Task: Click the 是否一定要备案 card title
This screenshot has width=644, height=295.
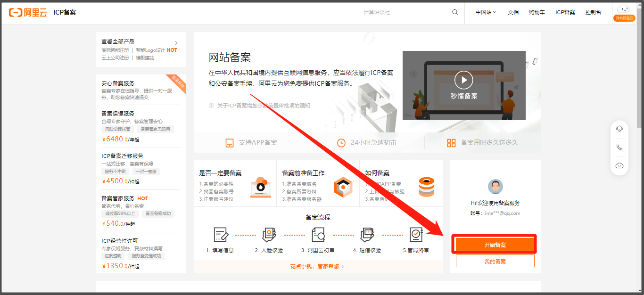Action: coord(220,173)
